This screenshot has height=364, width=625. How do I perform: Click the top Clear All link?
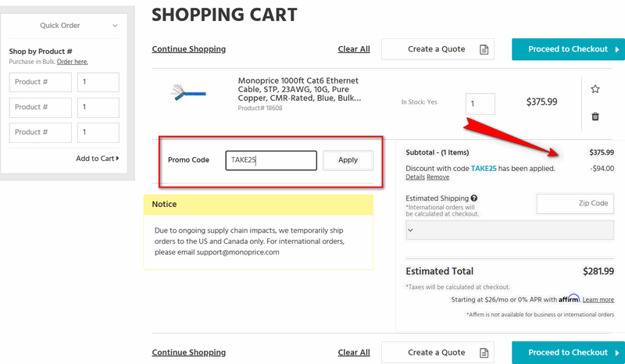click(354, 49)
